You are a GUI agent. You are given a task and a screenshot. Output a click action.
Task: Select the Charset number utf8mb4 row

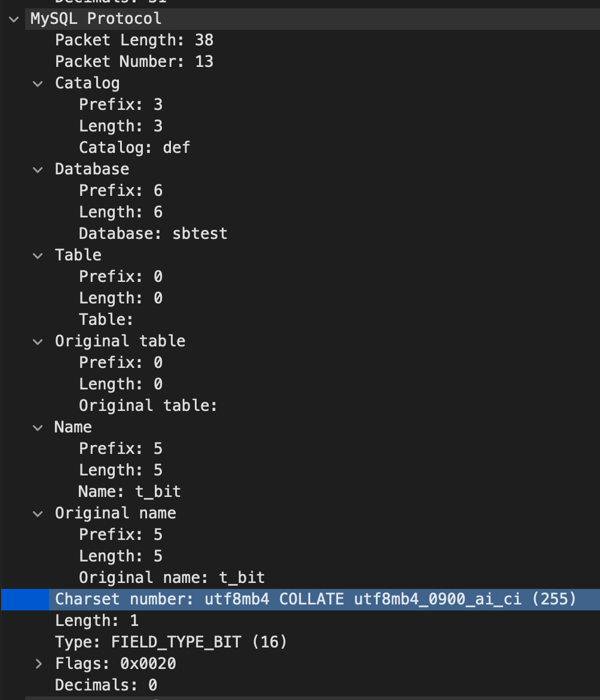coord(239,599)
